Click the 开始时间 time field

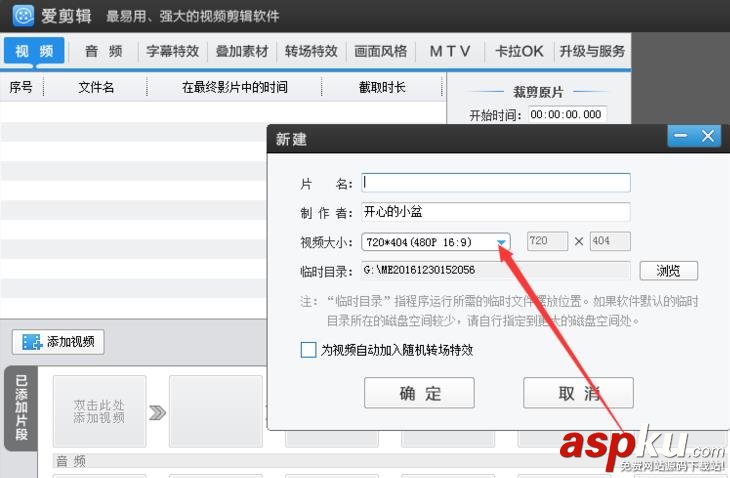(x=567, y=114)
